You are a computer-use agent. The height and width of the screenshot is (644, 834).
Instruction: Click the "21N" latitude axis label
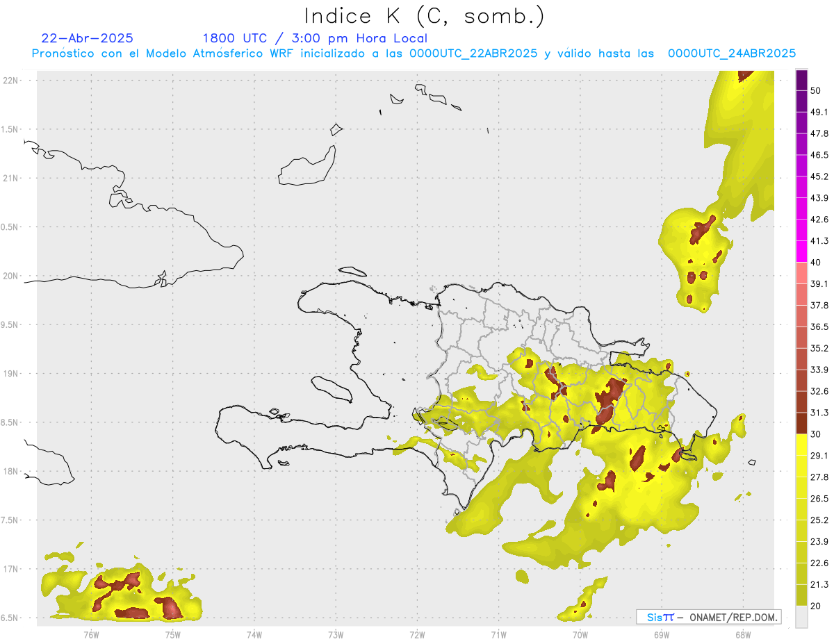point(10,179)
